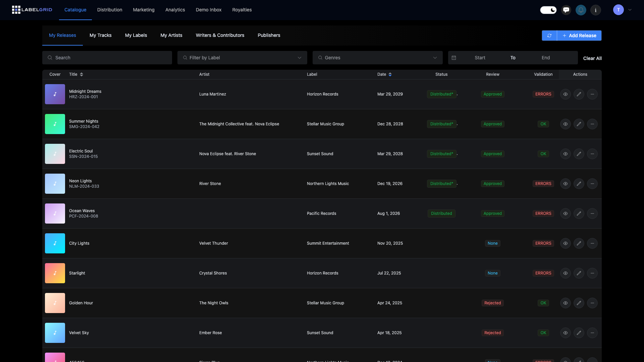The width and height of the screenshot is (644, 362).
Task: View the Ocean Waves release
Action: point(566,214)
